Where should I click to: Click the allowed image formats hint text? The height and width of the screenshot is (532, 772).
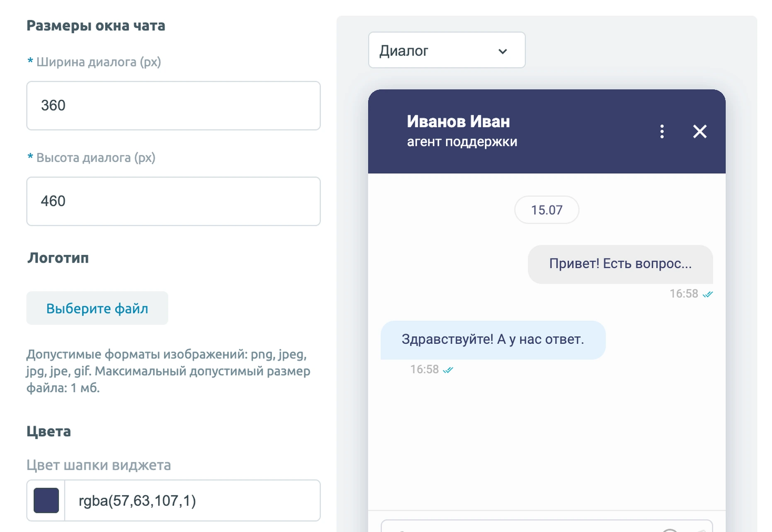point(168,371)
